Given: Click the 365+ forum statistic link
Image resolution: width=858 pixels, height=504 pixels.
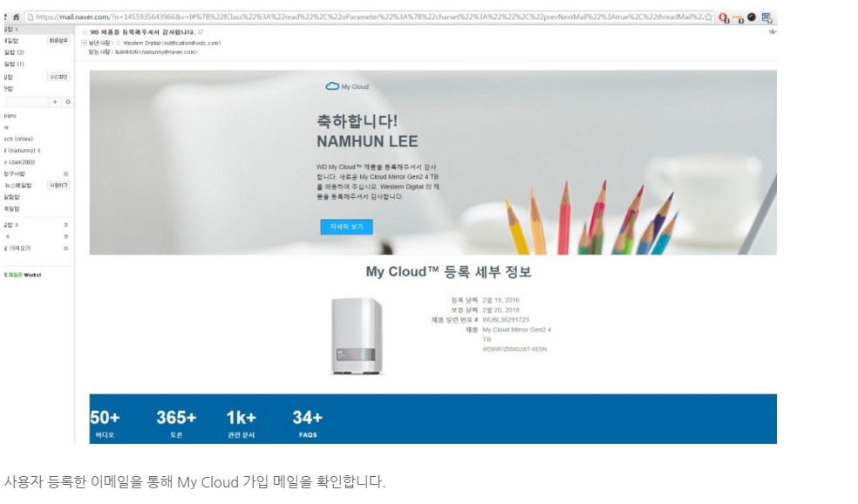Looking at the screenshot, I should coord(176,423).
